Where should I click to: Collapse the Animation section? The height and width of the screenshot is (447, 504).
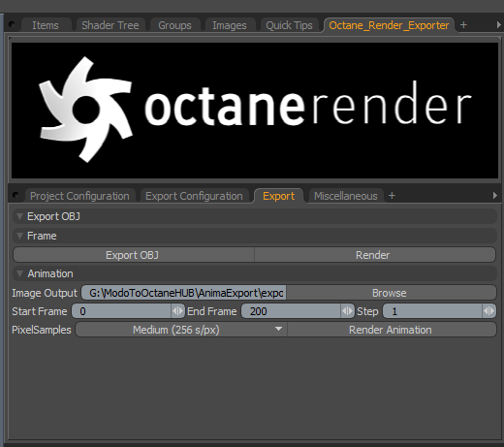(x=19, y=273)
